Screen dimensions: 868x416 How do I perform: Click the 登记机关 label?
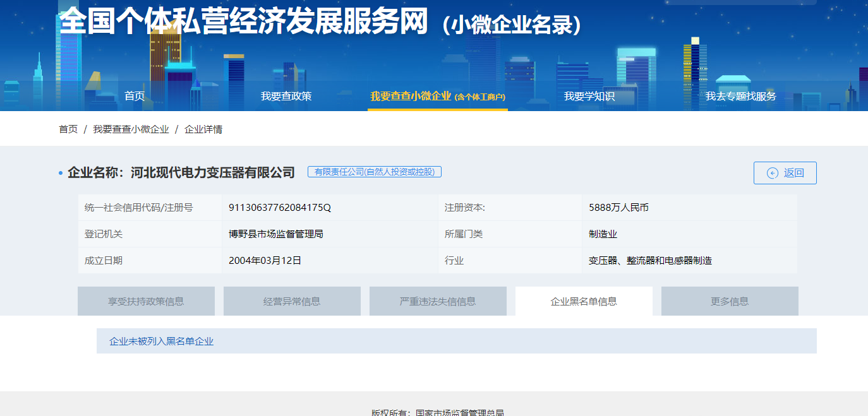tap(104, 234)
